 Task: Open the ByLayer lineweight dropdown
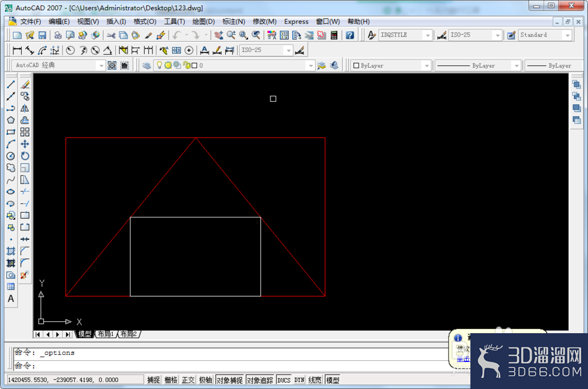[554, 66]
